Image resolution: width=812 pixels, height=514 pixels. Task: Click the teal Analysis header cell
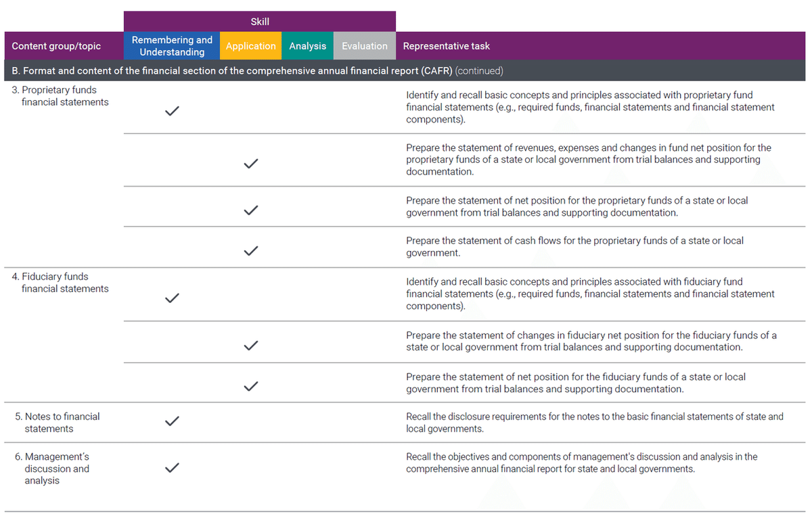[307, 46]
